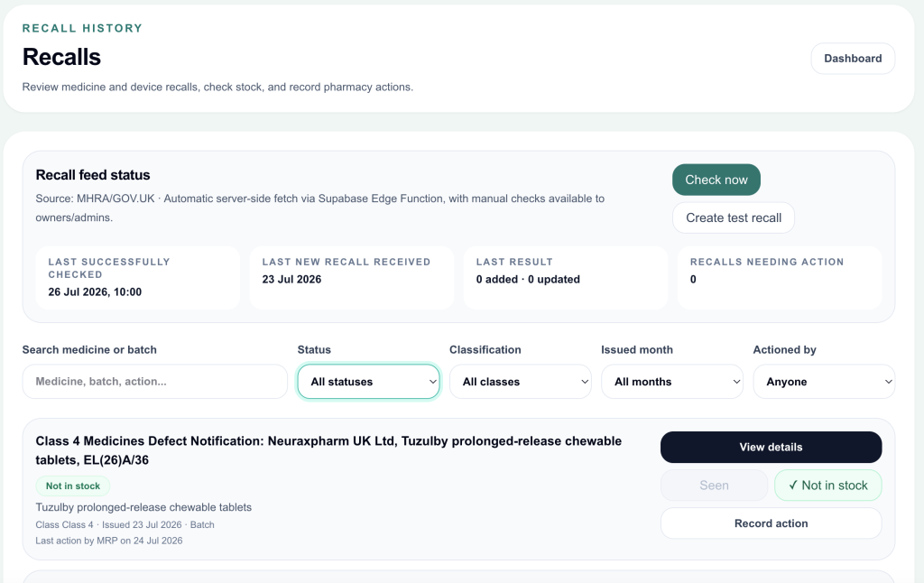Click the Recalls needing action count
This screenshot has width=924, height=583.
point(693,280)
